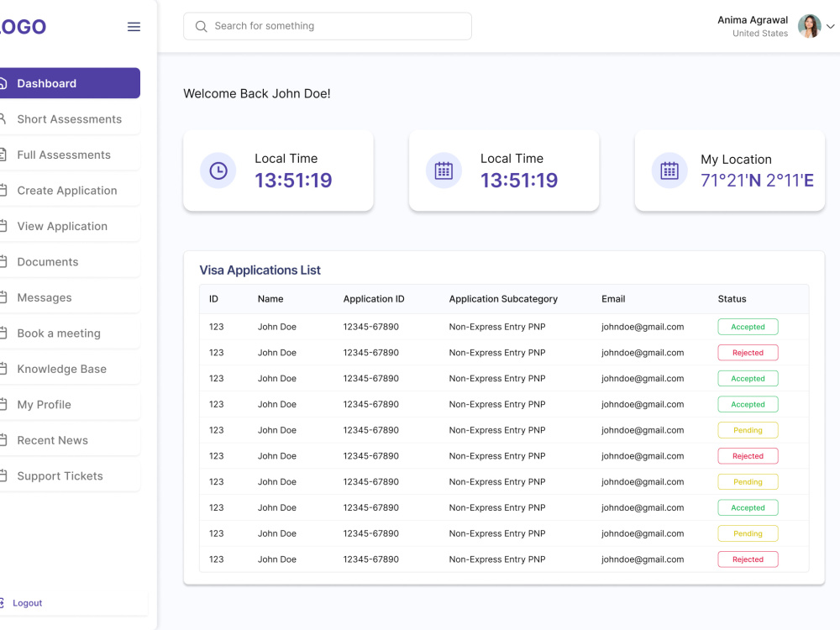Click the Rejected badge in the last row
Viewport: 840px width, 630px height.
tap(748, 559)
